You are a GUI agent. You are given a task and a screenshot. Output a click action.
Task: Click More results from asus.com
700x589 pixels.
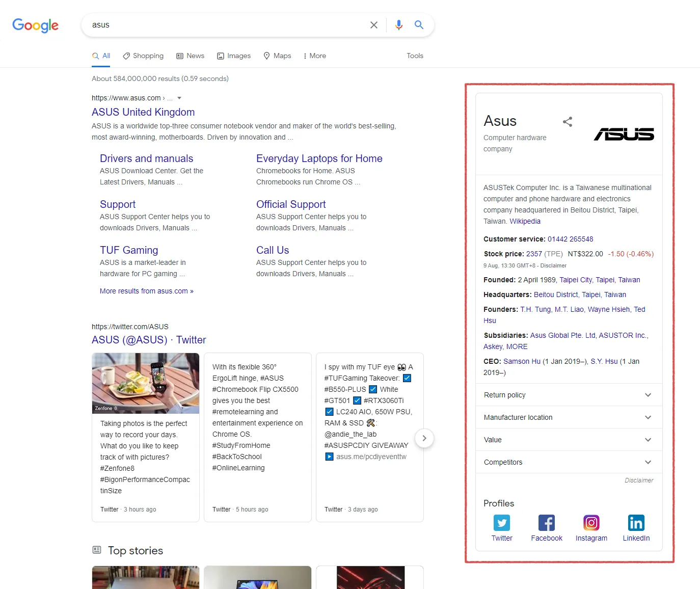coord(146,291)
